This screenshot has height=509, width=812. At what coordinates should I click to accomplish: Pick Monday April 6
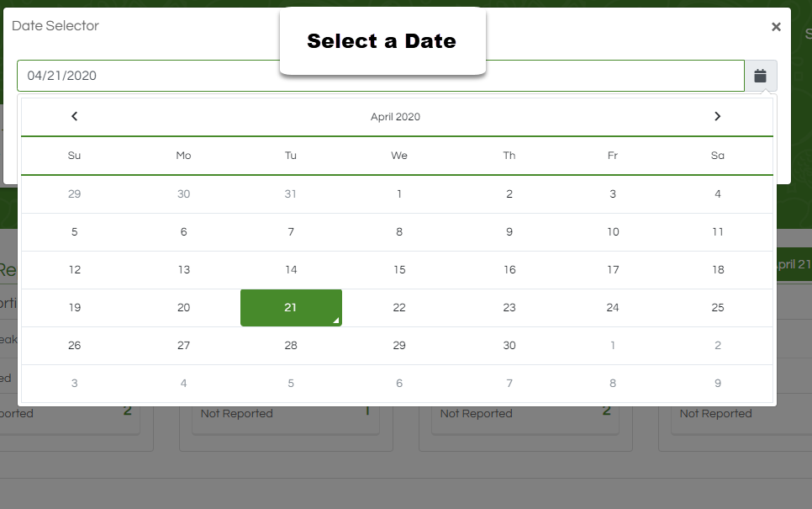184,232
